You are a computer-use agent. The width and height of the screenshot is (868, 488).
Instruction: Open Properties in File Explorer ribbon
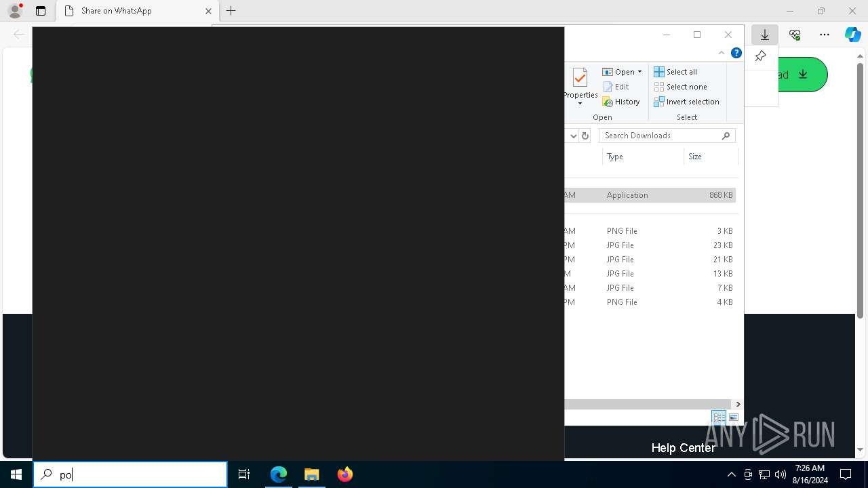tap(580, 85)
